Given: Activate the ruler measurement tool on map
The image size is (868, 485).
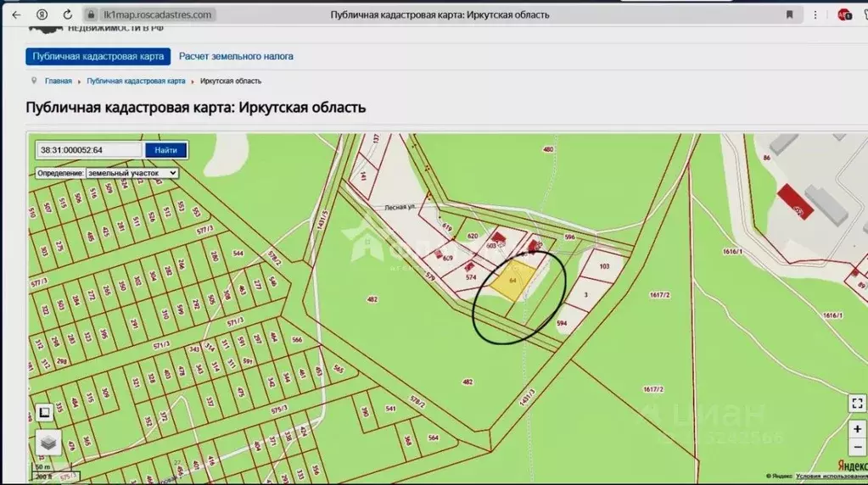Looking at the screenshot, I should (x=44, y=413).
